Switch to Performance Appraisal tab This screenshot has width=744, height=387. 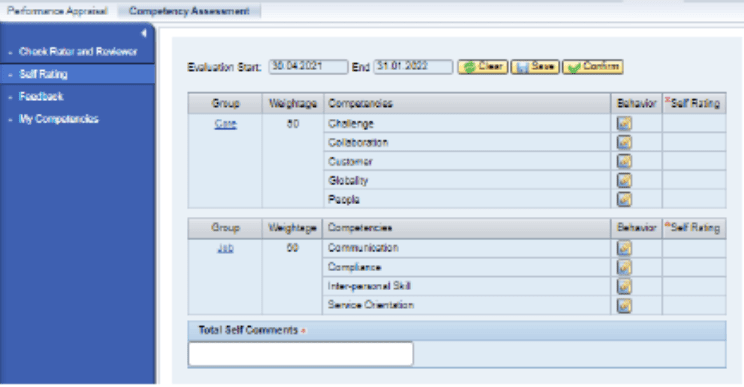[x=57, y=11]
